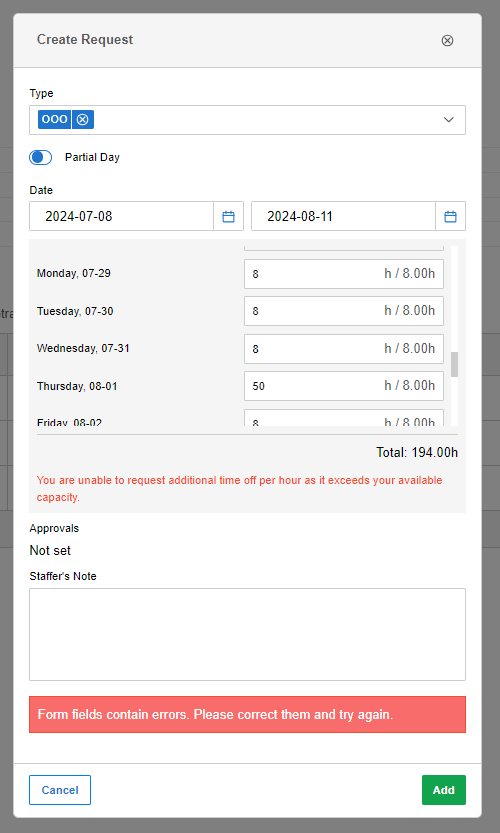The height and width of the screenshot is (833, 500).
Task: Open the end date calendar picker
Action: point(451,216)
